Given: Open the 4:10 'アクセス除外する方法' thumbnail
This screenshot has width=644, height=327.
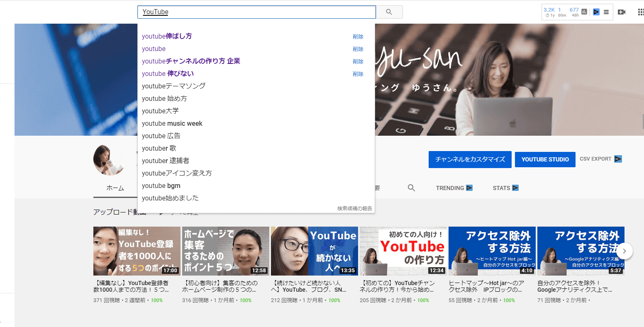Looking at the screenshot, I should 492,251.
